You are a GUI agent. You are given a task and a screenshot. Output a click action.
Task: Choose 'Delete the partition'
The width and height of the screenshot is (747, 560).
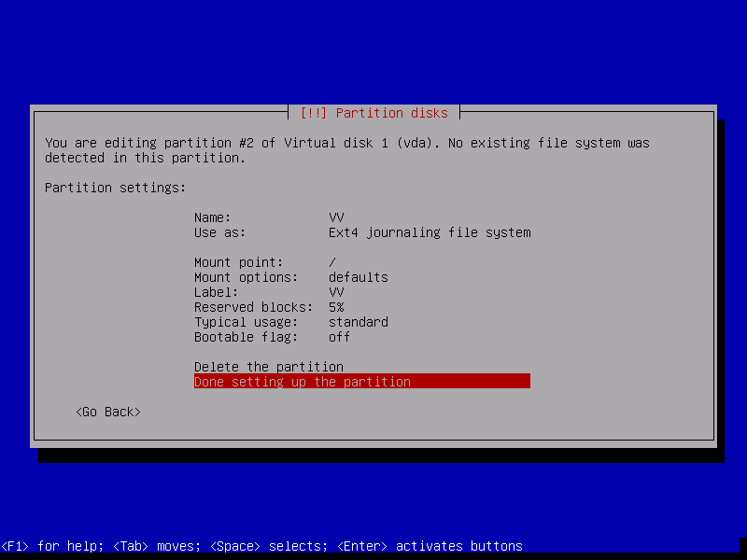point(269,367)
